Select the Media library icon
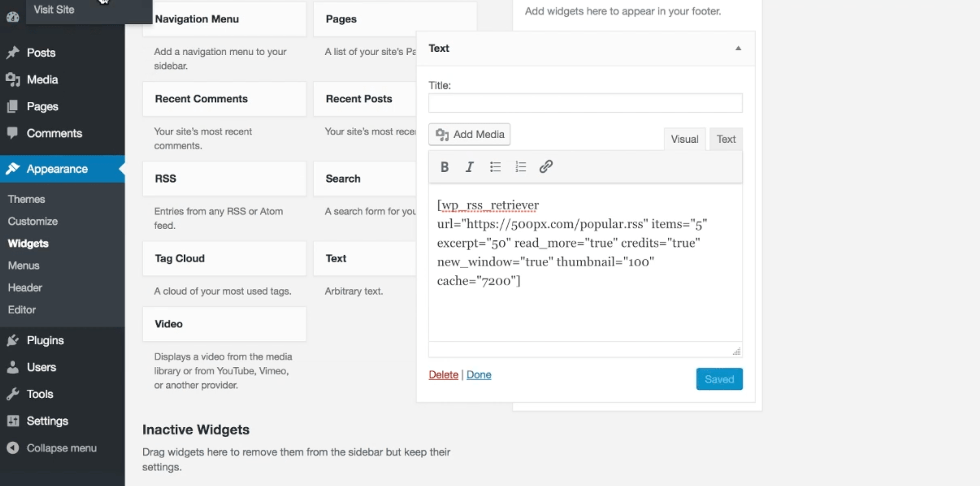 click(x=13, y=79)
